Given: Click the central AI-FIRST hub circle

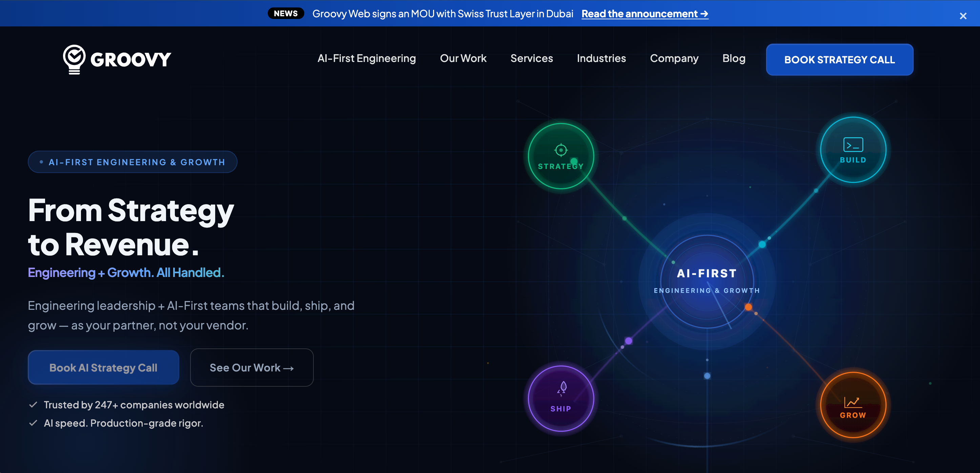Looking at the screenshot, I should (707, 281).
